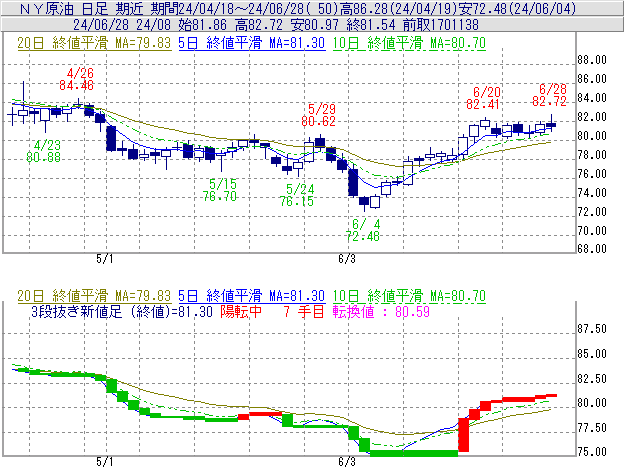Click the 6/3 date under the lower chart

(x=347, y=462)
